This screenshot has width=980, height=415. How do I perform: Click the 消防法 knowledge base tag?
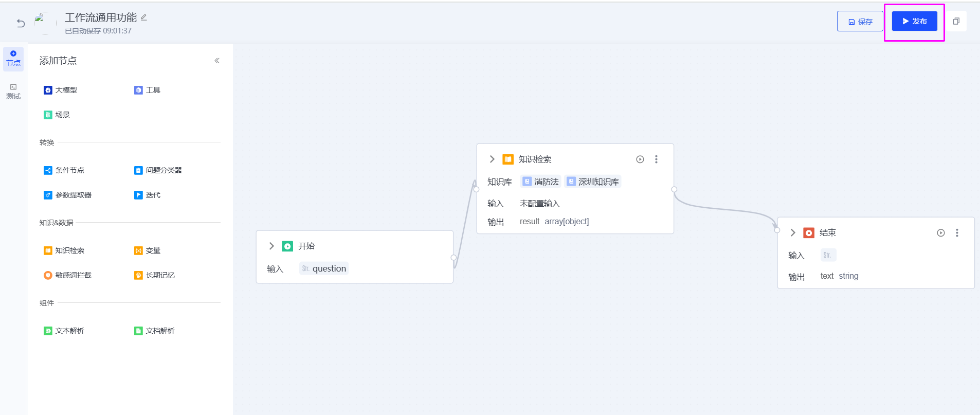[x=541, y=182]
